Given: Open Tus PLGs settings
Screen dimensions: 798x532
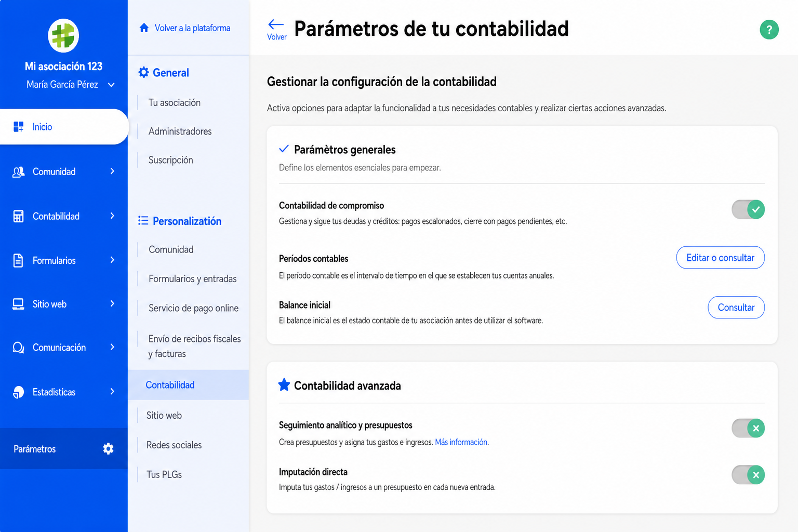Looking at the screenshot, I should point(164,475).
